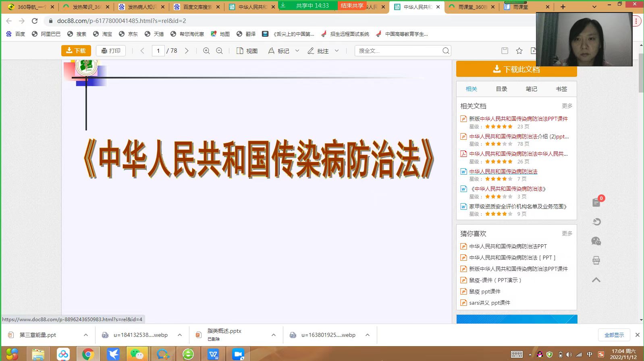Click the star favorite icon in toolbar
Screen dimensions: 644x361
[x=519, y=51]
